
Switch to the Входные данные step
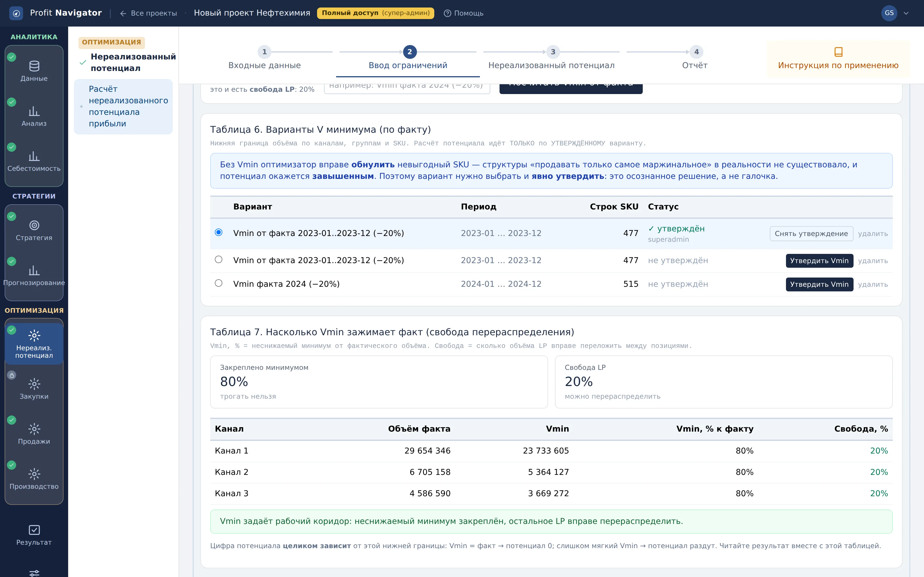[x=264, y=59]
